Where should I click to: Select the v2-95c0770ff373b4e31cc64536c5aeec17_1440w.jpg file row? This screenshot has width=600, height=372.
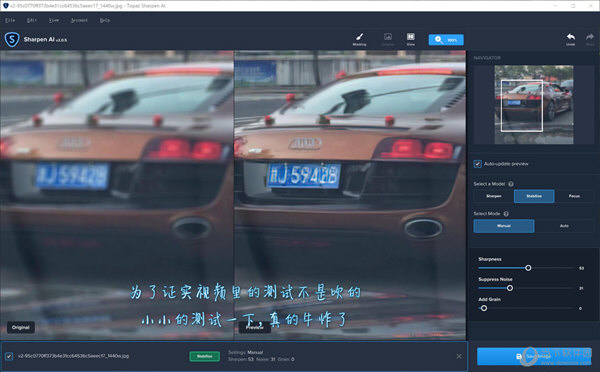tap(234, 356)
